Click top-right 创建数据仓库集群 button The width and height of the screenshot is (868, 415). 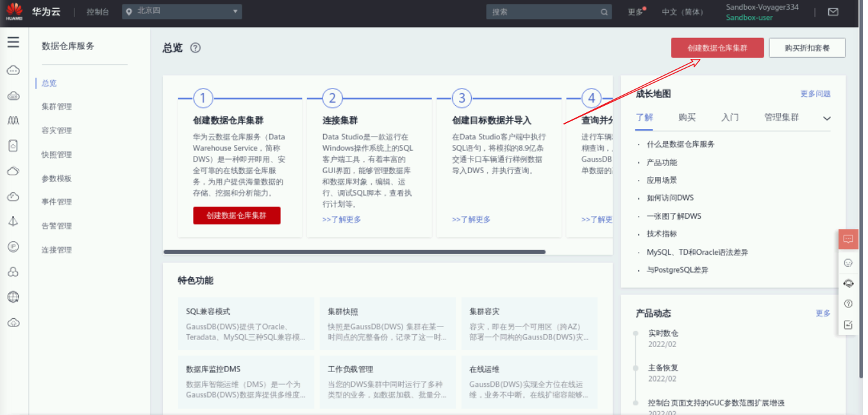pyautogui.click(x=717, y=48)
